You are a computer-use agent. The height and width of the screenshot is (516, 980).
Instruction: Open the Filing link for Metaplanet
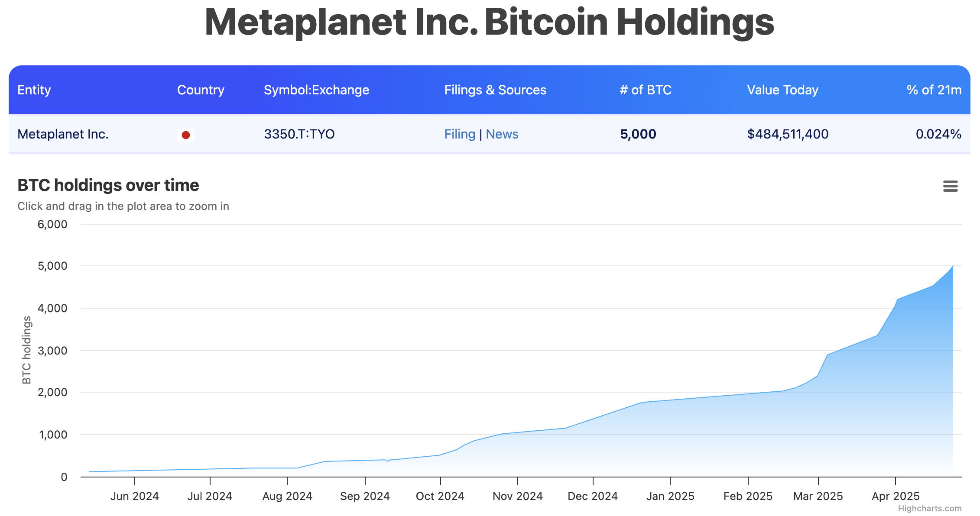[x=460, y=134]
